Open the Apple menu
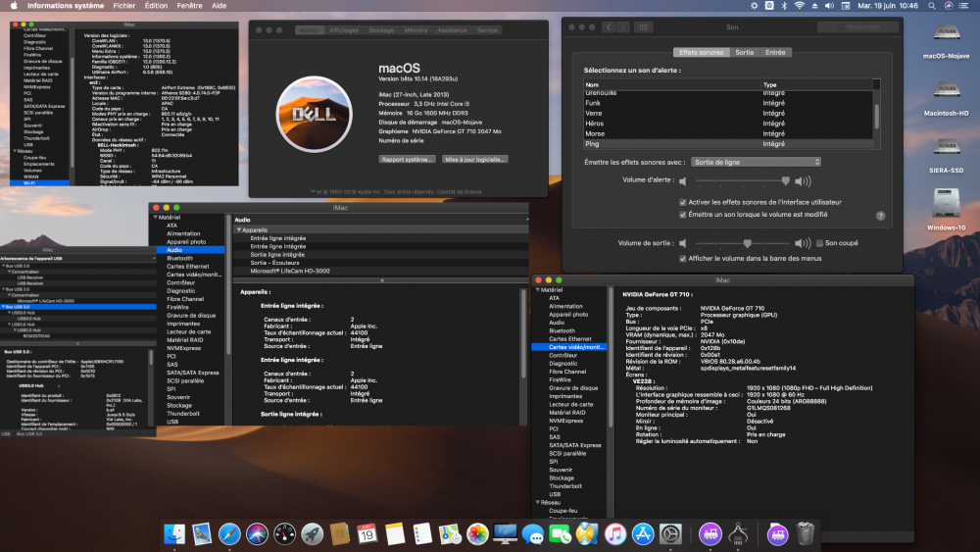 pyautogui.click(x=14, y=6)
